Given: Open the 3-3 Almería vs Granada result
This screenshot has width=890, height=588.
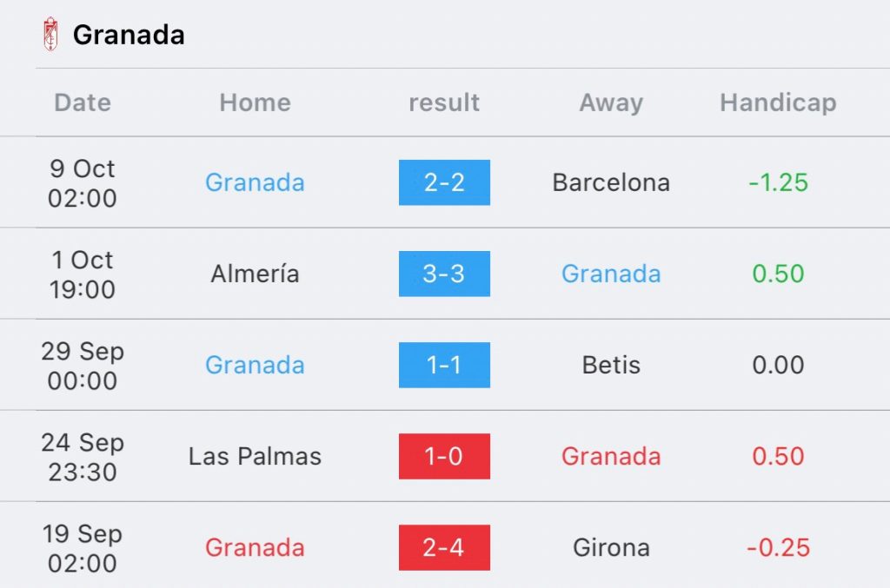Looking at the screenshot, I should 444,274.
